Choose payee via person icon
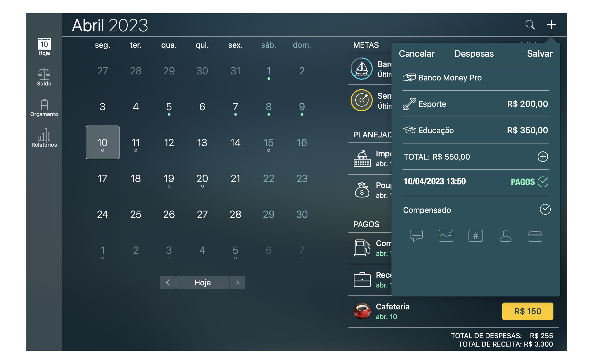 point(505,236)
